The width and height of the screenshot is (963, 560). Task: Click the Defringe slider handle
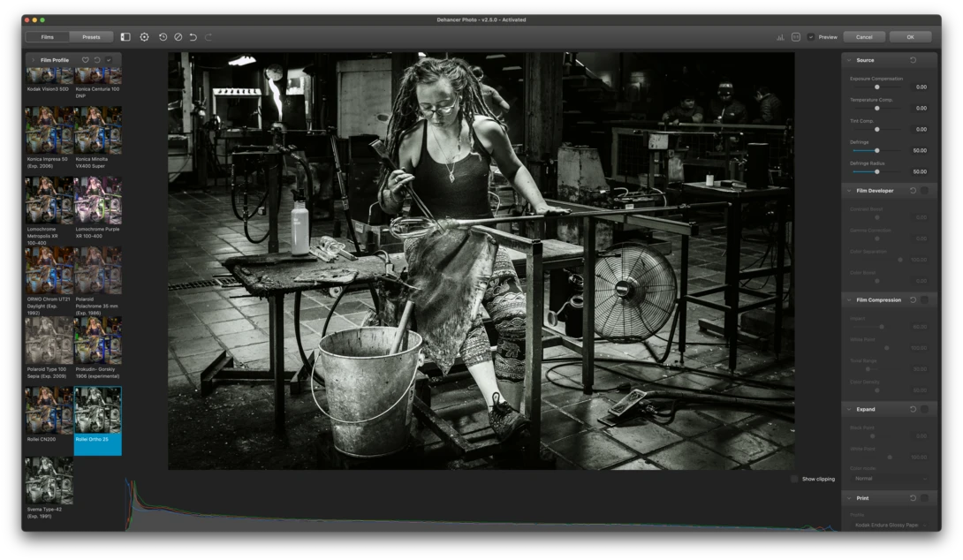tap(877, 150)
